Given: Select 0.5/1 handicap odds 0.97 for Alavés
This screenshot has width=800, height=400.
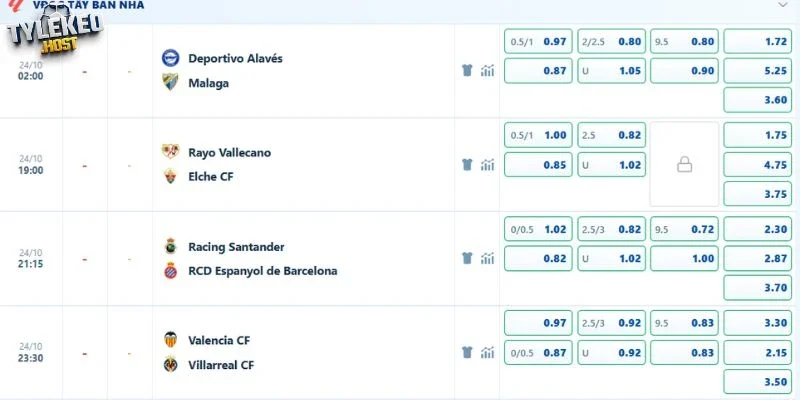Looking at the screenshot, I should click(x=538, y=41).
